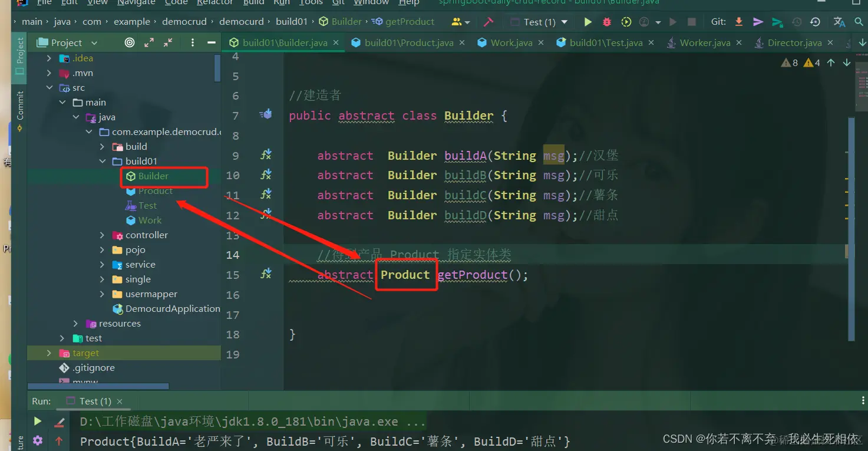Build project with the hammer icon
The height and width of the screenshot is (451, 868).
[x=489, y=22]
